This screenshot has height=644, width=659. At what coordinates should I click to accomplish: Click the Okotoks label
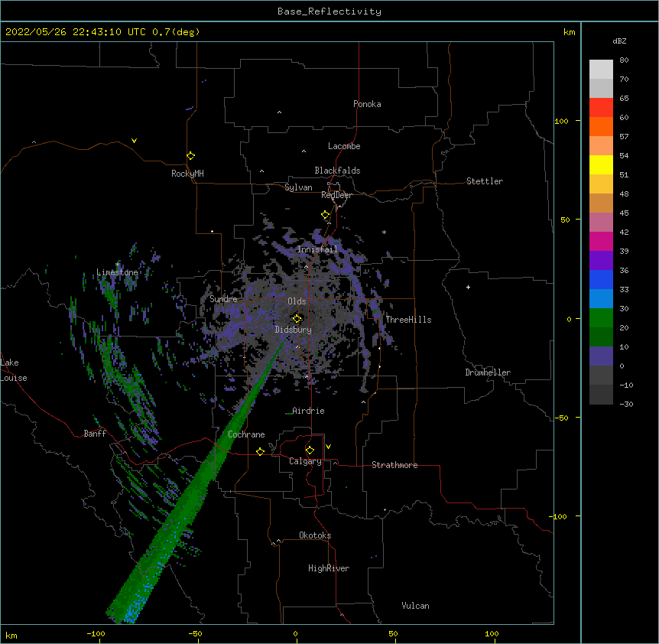(315, 535)
